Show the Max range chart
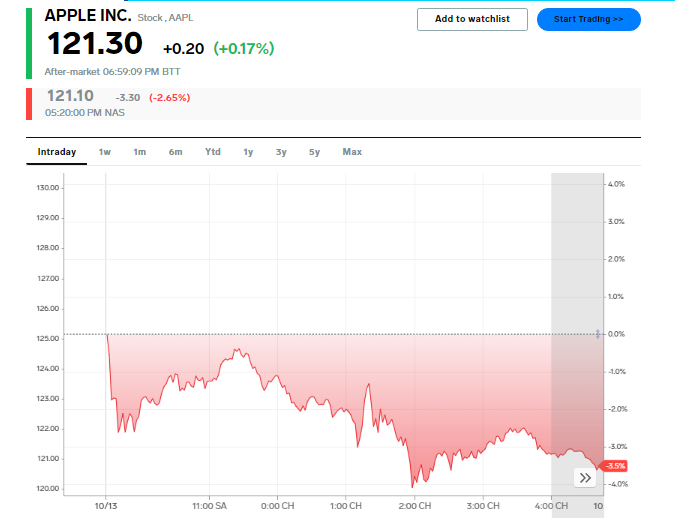Screen dimensions: 675x527 [x=352, y=152]
